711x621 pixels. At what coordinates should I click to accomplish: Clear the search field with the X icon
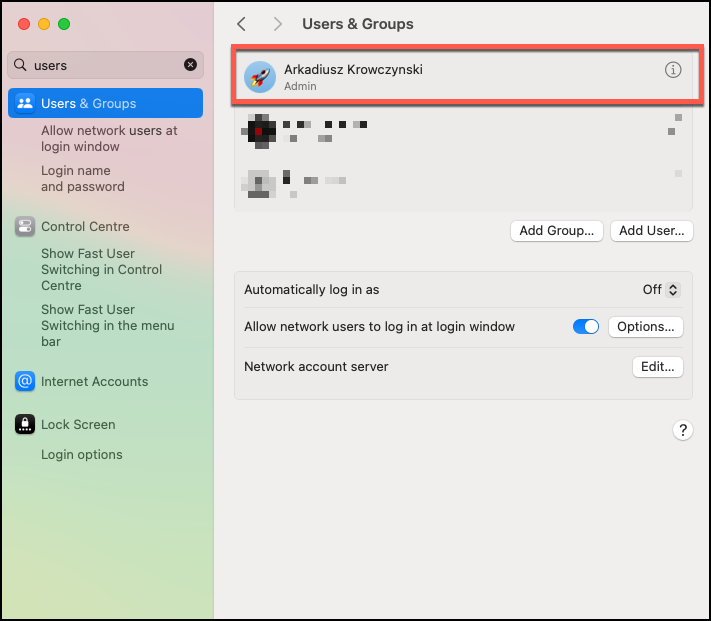(x=190, y=65)
